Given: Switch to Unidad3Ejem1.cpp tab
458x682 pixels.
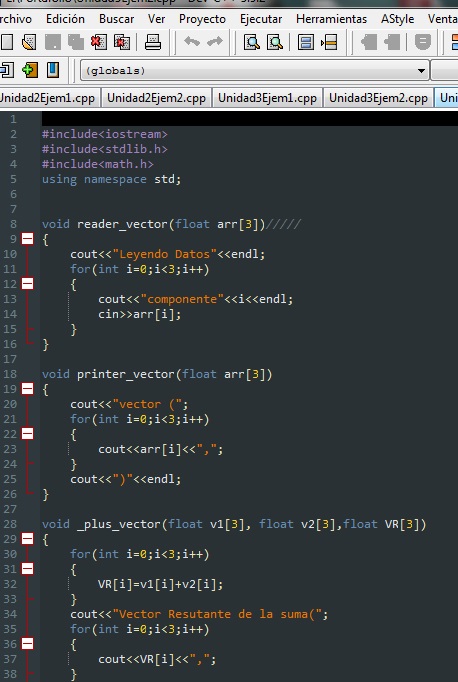Looking at the screenshot, I should point(267,98).
